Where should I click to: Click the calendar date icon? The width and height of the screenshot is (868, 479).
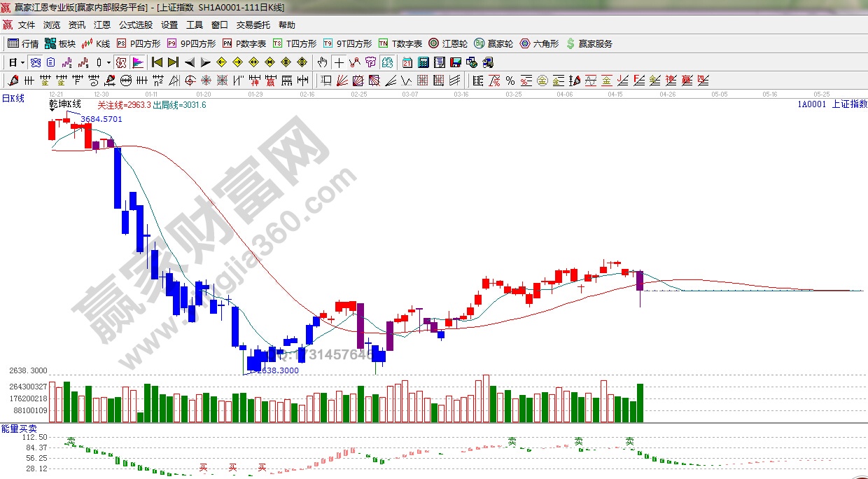tap(407, 62)
